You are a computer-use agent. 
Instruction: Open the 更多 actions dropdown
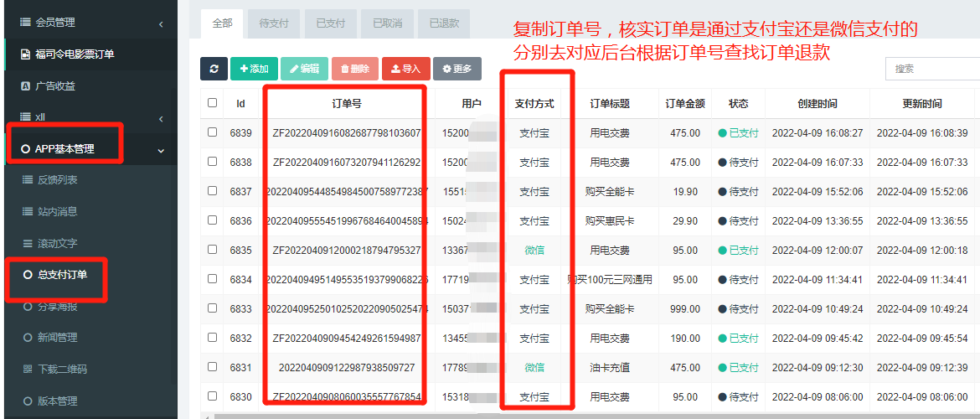(x=456, y=69)
